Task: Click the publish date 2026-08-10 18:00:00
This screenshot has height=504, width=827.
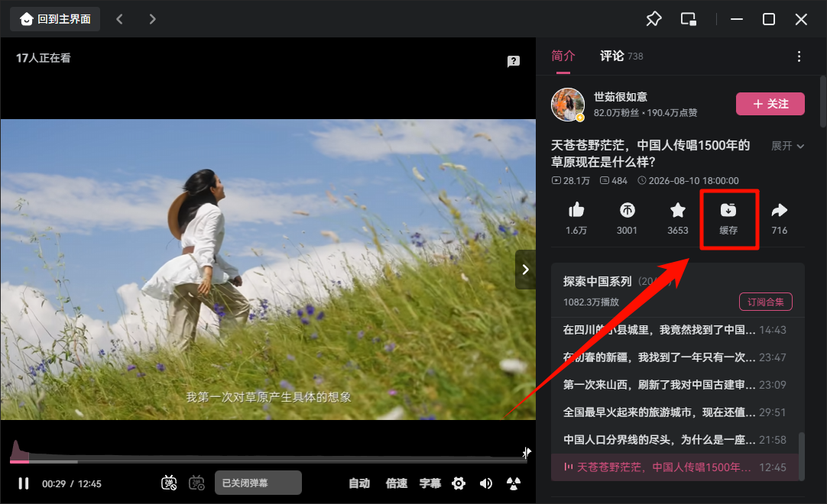Action: pos(689,181)
